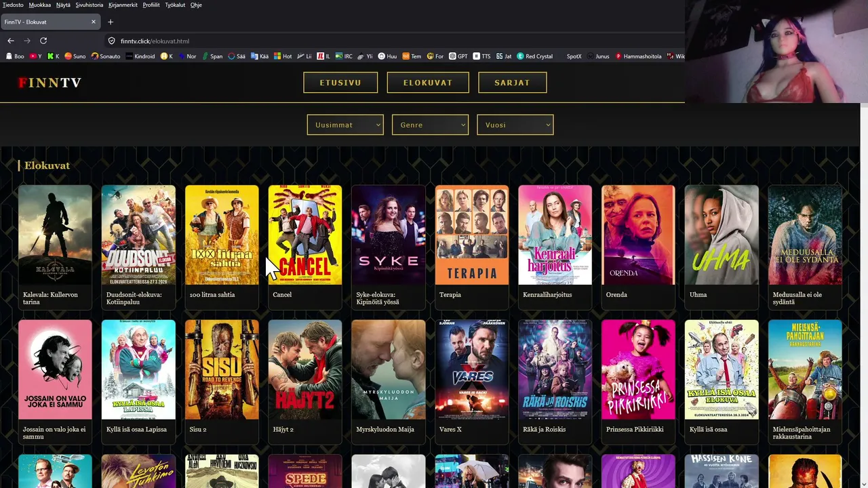Open the Profiilit menu
Viewport: 868px width, 488px height.
(151, 5)
